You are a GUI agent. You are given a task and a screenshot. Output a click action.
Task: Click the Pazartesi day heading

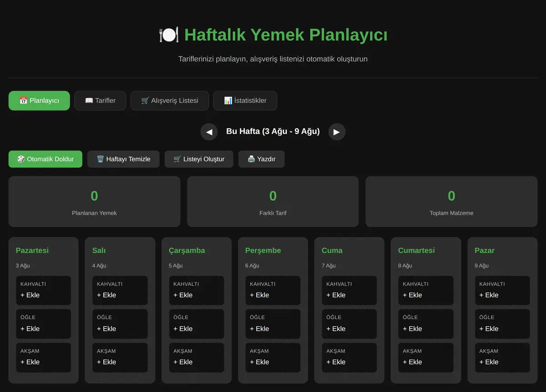[x=32, y=251]
